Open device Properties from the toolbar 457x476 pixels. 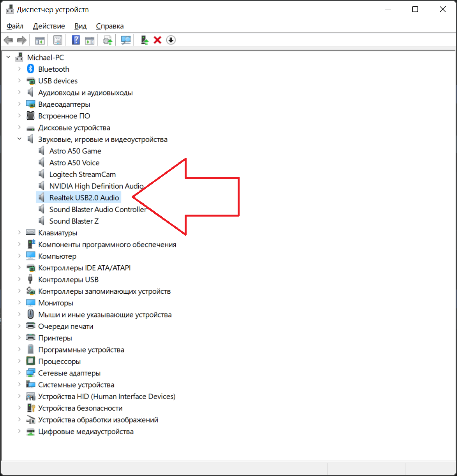[x=58, y=40]
